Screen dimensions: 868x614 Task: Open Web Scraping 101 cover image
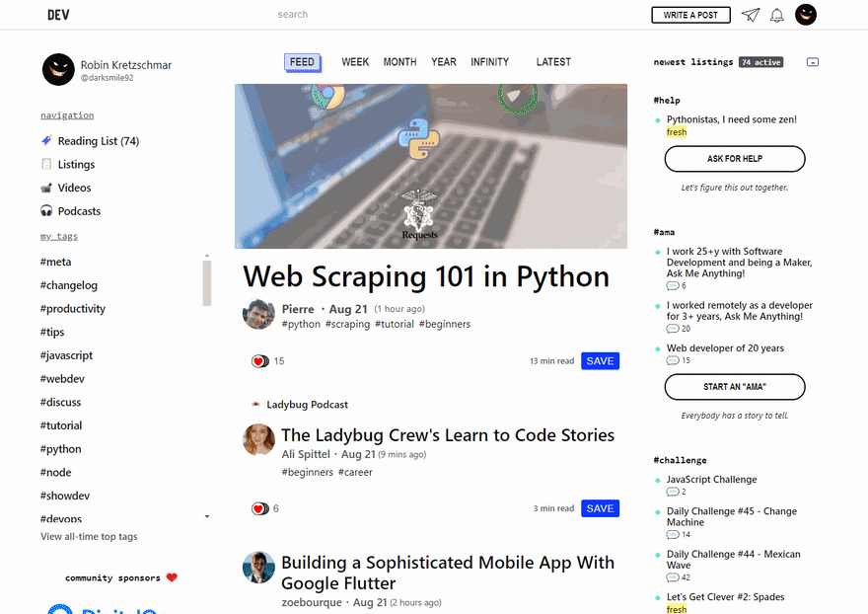point(431,166)
